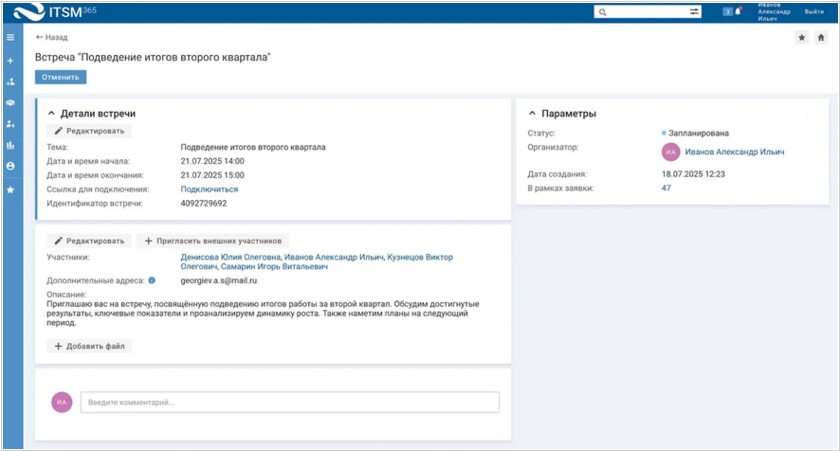Image resolution: width=840 pixels, height=451 pixels.
Task: Collapse the Параметры section
Action: 532,114
